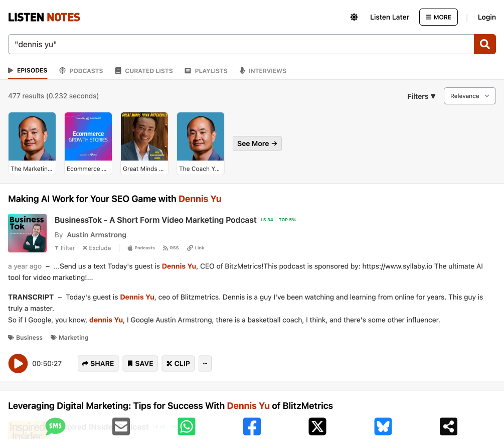
Task: Share the episode via WhatsApp
Action: pos(186,426)
